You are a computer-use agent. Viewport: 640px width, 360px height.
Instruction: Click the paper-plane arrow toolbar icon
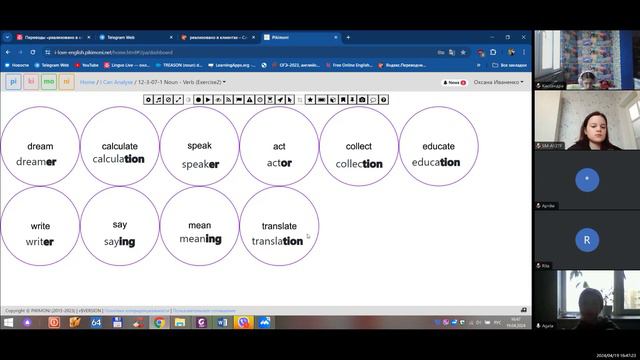pos(280,100)
